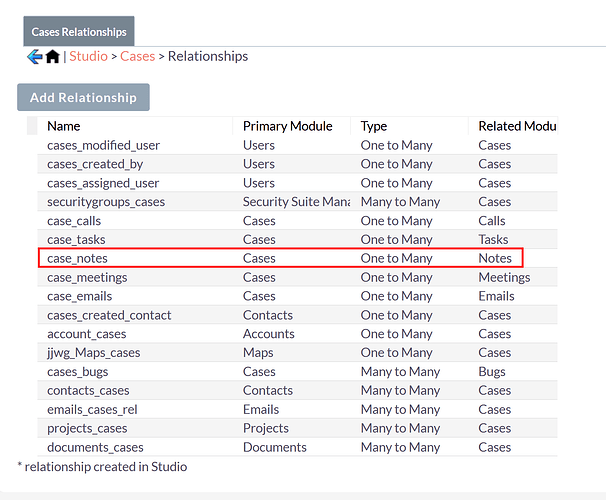Viewport: 606px width, 500px height.
Task: Select the jjwg_Maps_cases relationship
Action: tap(94, 353)
